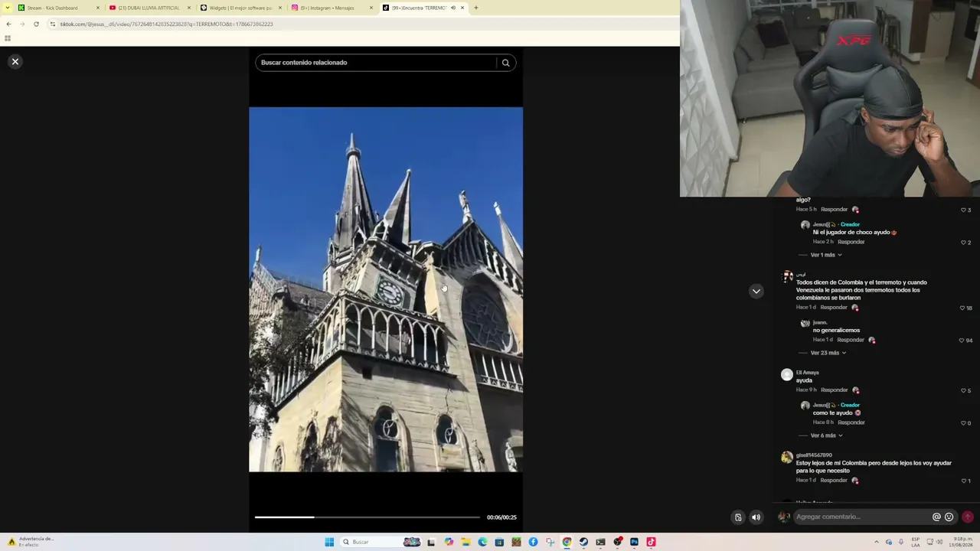Image resolution: width=980 pixels, height=551 pixels.
Task: Go to next video with down chevron
Action: pos(756,291)
